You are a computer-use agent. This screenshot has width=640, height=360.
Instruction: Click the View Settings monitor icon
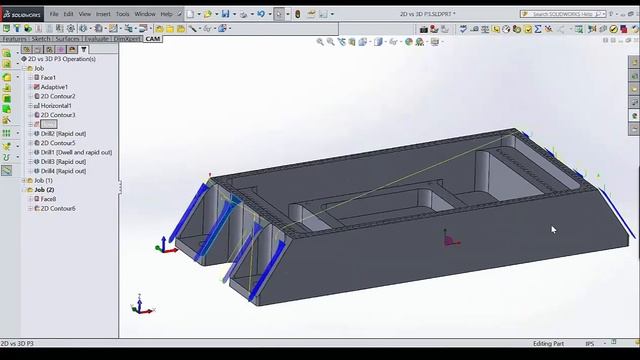coord(435,42)
